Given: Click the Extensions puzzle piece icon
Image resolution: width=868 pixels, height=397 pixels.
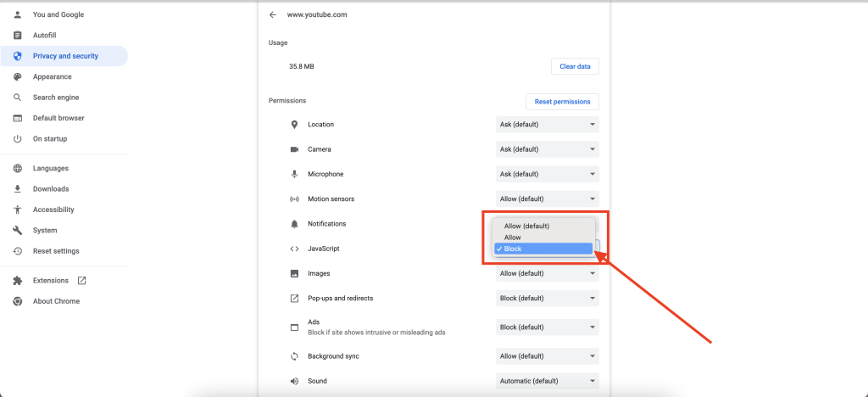Looking at the screenshot, I should click(x=17, y=281).
